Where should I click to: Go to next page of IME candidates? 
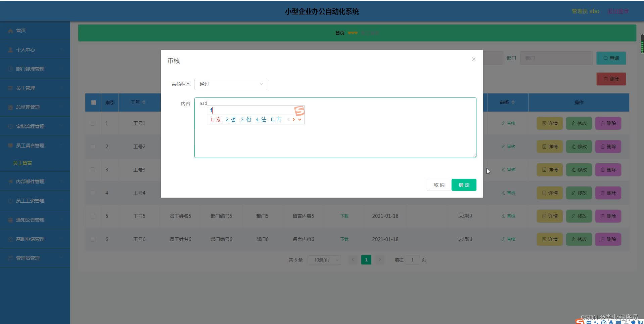294,120
